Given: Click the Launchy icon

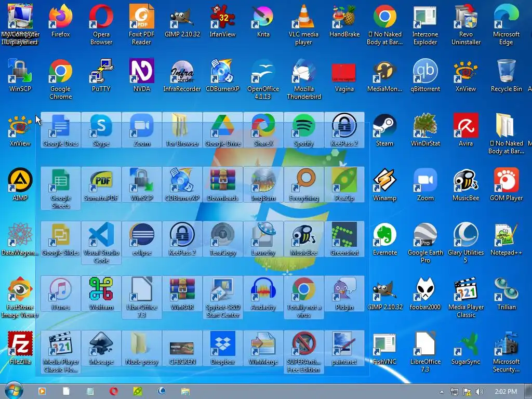Looking at the screenshot, I should pyautogui.click(x=263, y=239).
